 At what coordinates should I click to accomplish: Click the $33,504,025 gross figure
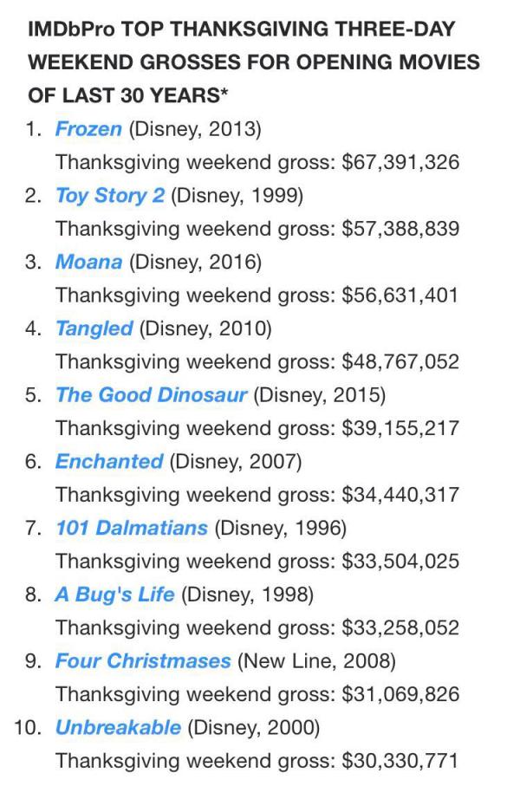pos(400,562)
